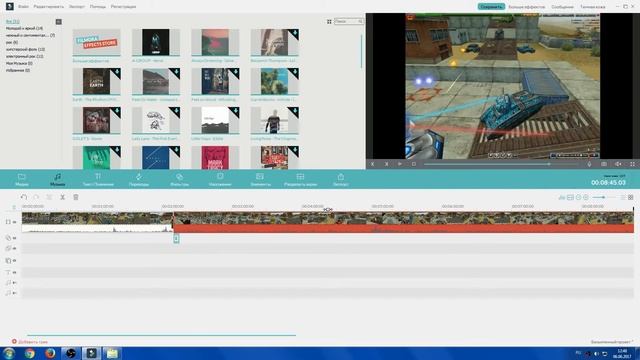Split the clip with the scissors tool
Viewport: 640px width, 360px height.
pos(62,197)
